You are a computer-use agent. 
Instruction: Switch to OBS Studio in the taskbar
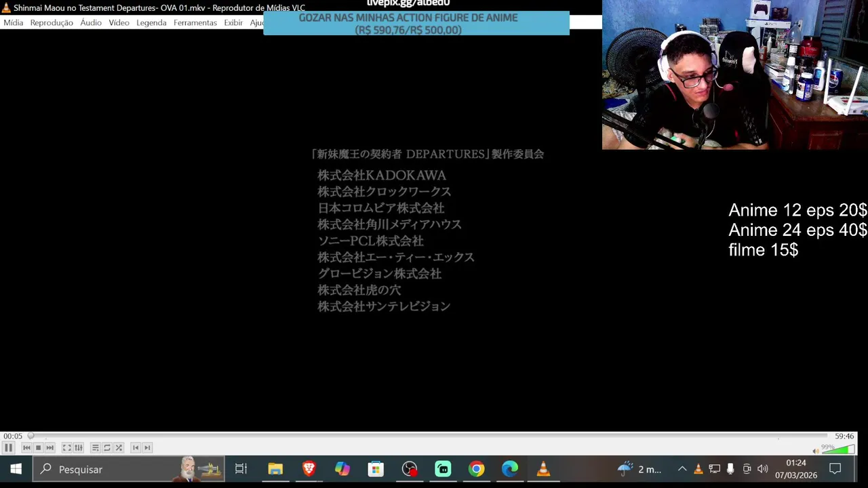click(x=410, y=469)
